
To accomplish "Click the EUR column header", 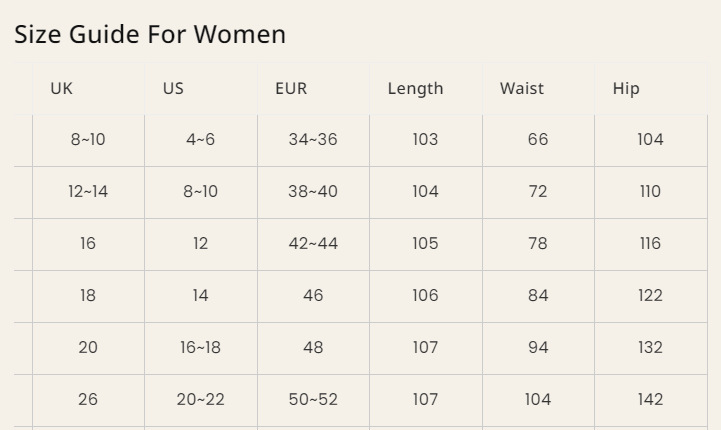I will click(291, 88).
